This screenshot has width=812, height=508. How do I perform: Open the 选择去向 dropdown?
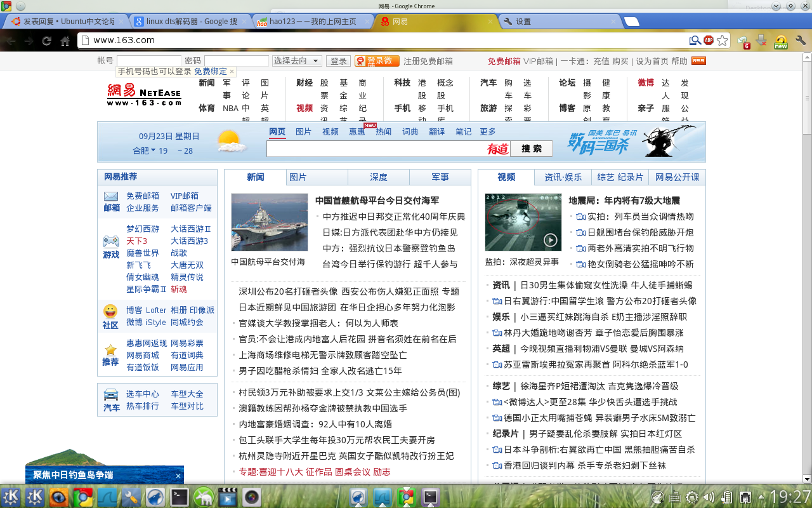(x=297, y=61)
